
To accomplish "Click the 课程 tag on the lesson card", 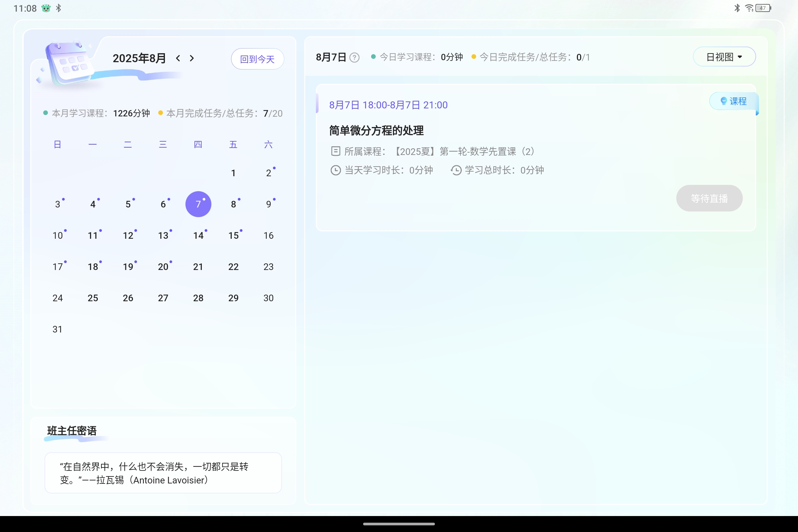I will click(733, 101).
